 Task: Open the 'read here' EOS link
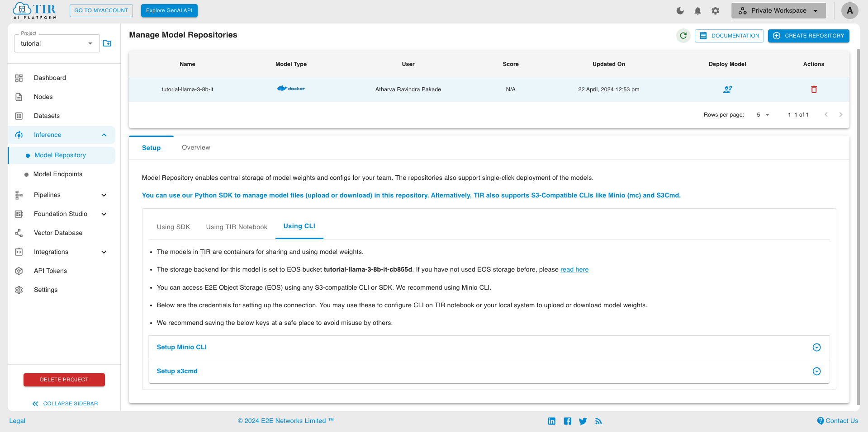pyautogui.click(x=574, y=269)
